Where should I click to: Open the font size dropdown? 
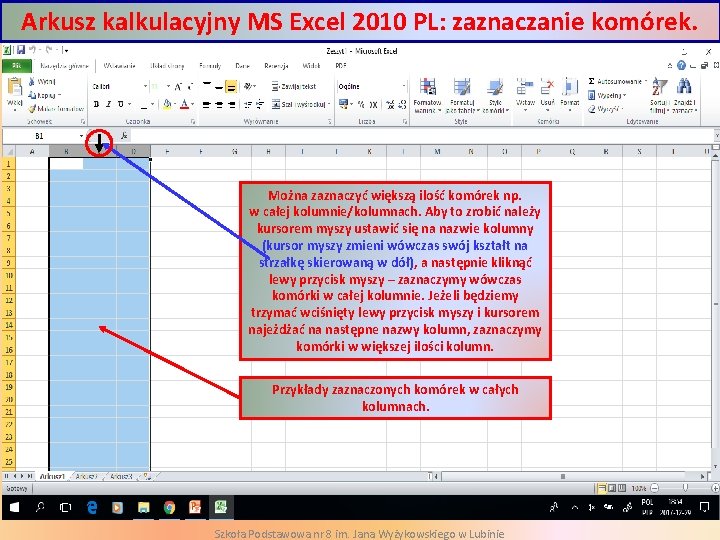(169, 86)
